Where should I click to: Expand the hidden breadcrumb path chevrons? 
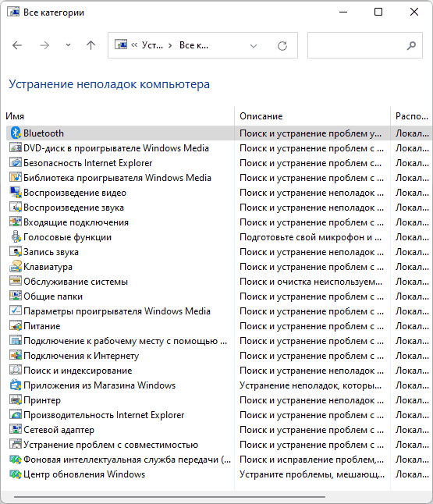(134, 45)
